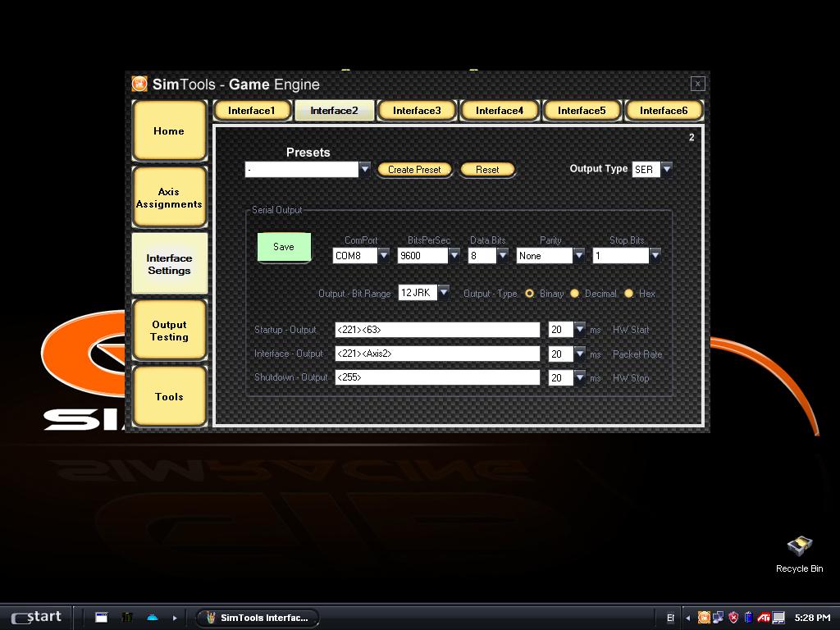The image size is (840, 630).
Task: Open the Recycle Bin desktop icon
Action: click(x=799, y=554)
